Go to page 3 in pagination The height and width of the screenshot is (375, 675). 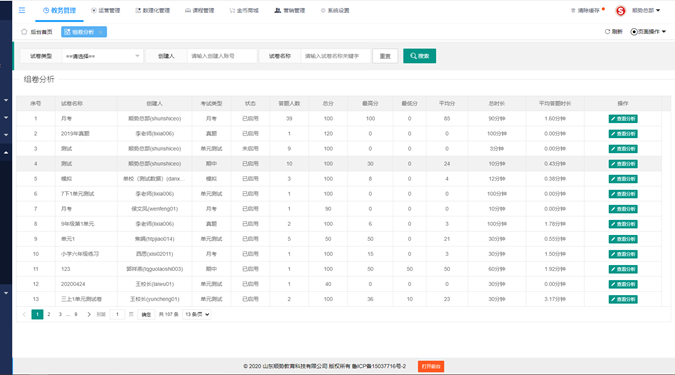click(x=60, y=314)
